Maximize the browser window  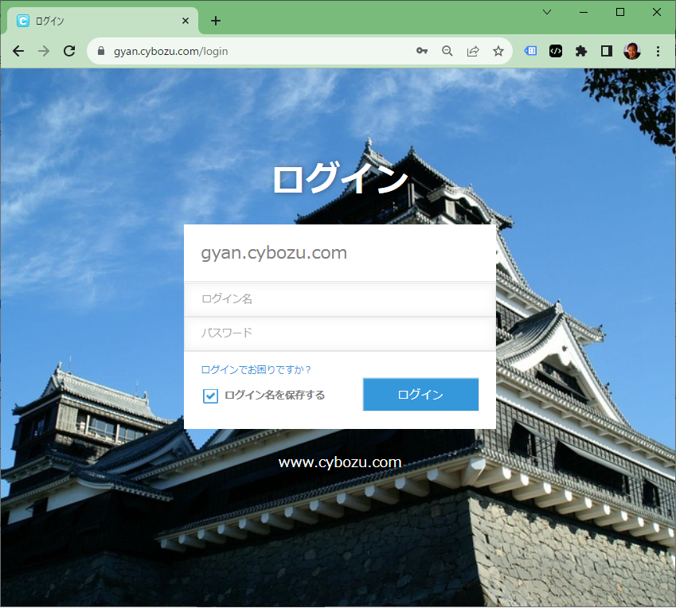pos(620,12)
